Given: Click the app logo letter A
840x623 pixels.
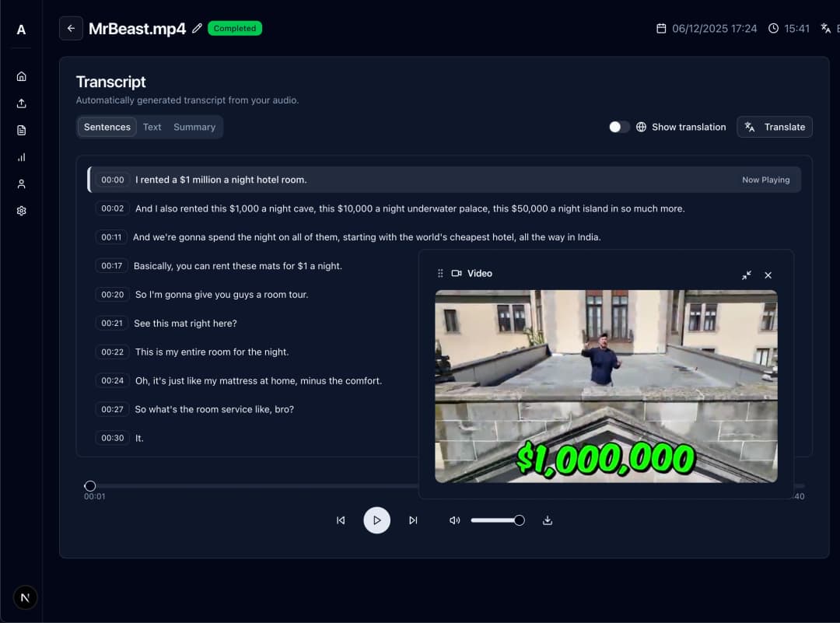Looking at the screenshot, I should [x=21, y=30].
